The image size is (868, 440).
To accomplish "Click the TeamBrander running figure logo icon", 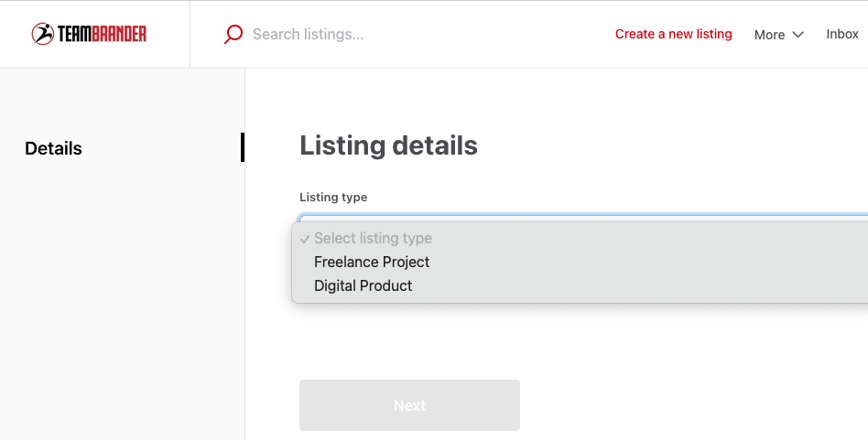I will 42,34.
